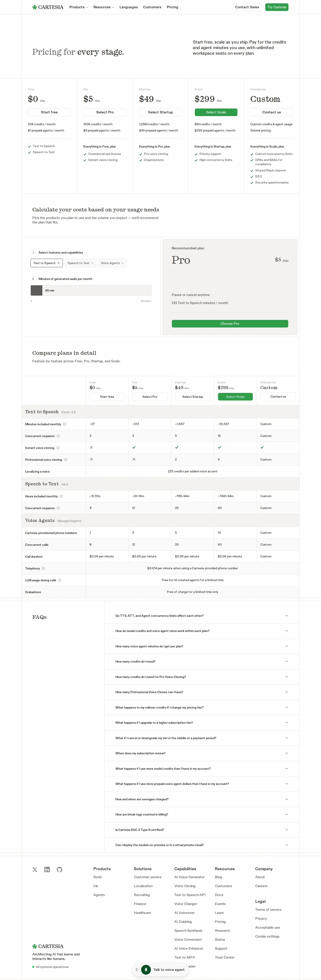Expand FAQ How many credits do I need?
The image size is (321, 980).
[202, 662]
